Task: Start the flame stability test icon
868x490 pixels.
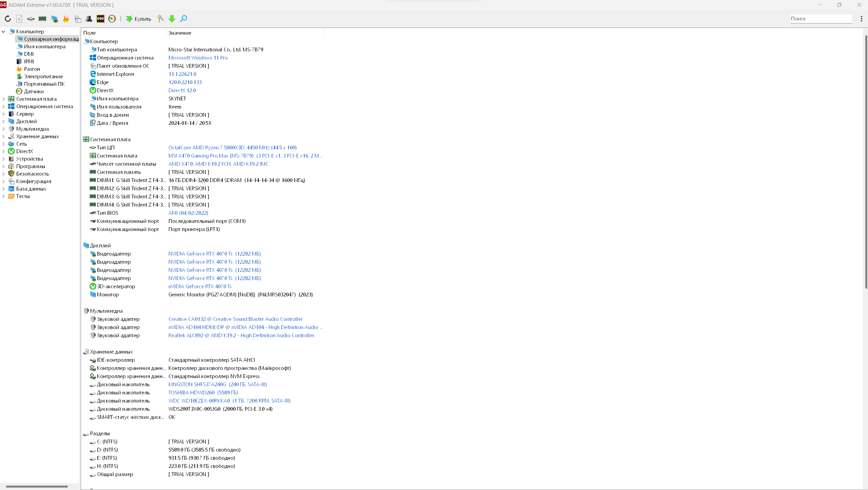Action: click(x=66, y=19)
